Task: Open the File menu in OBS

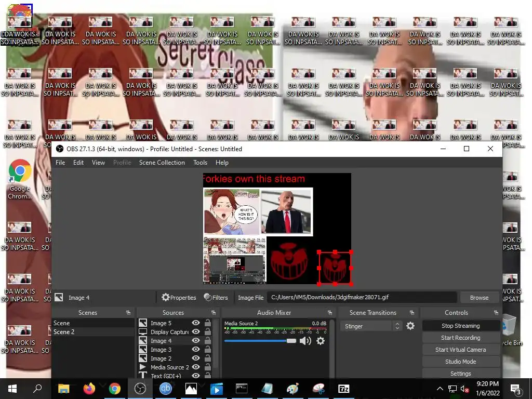Action: pos(60,163)
